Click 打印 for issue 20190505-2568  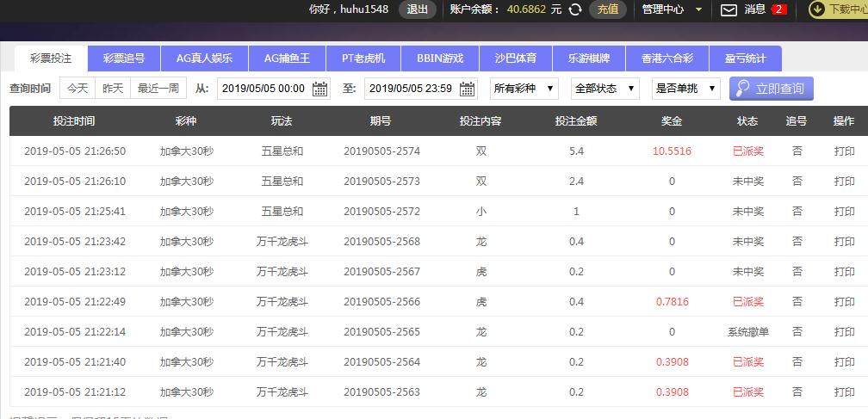click(844, 242)
